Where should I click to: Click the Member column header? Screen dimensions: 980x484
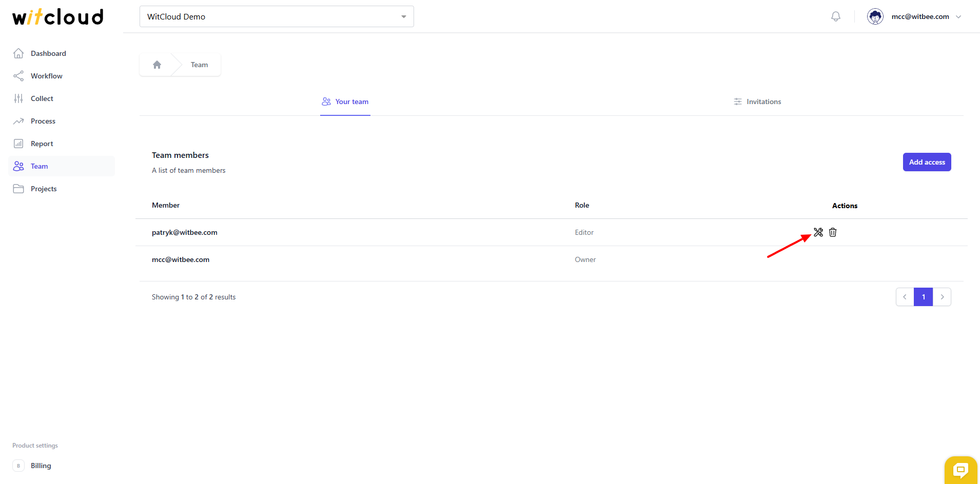[166, 205]
